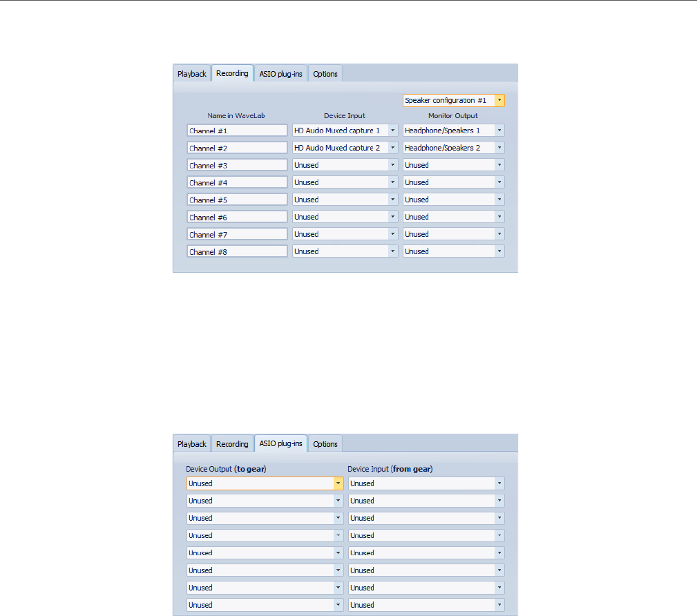Open Options tab in lower panel
Image resolution: width=697 pixels, height=616 pixels.
pos(325,444)
